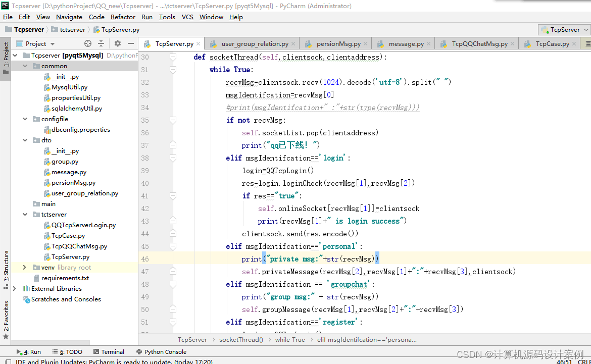Click tctserver breadcrumb in navigation bar
Viewport: 591px width, 364px height.
pyautogui.click(x=69, y=29)
